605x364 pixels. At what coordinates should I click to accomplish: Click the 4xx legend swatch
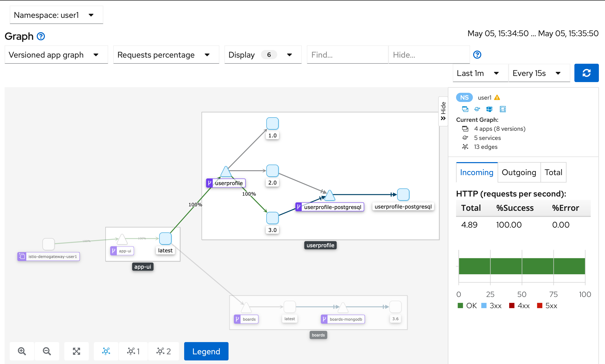[x=512, y=306]
